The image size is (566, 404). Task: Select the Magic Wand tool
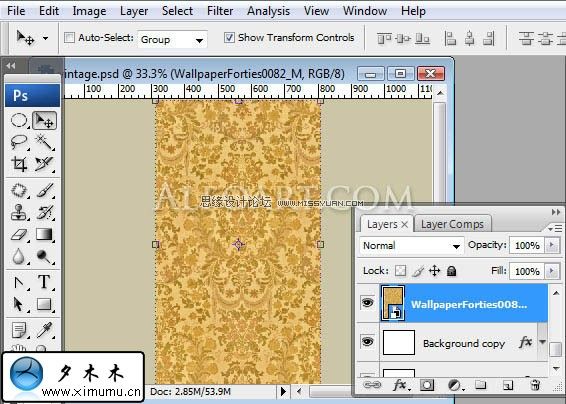point(44,142)
